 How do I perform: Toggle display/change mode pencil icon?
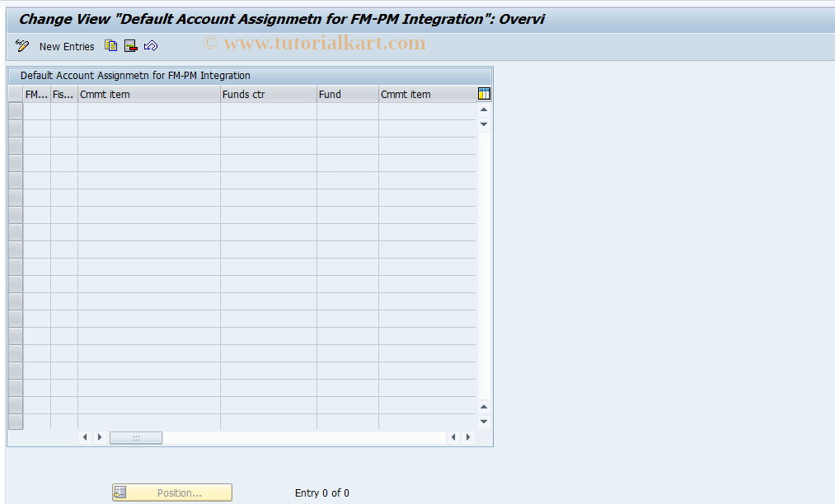click(21, 46)
